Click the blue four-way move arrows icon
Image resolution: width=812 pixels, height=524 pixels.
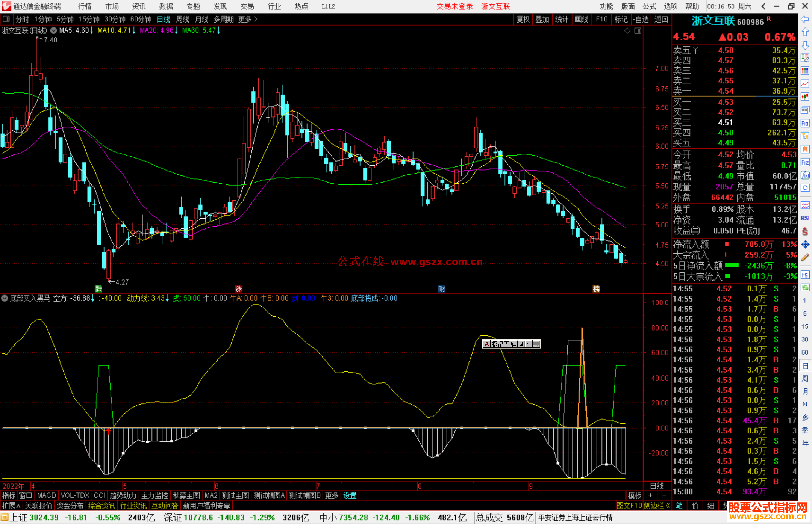805,245
